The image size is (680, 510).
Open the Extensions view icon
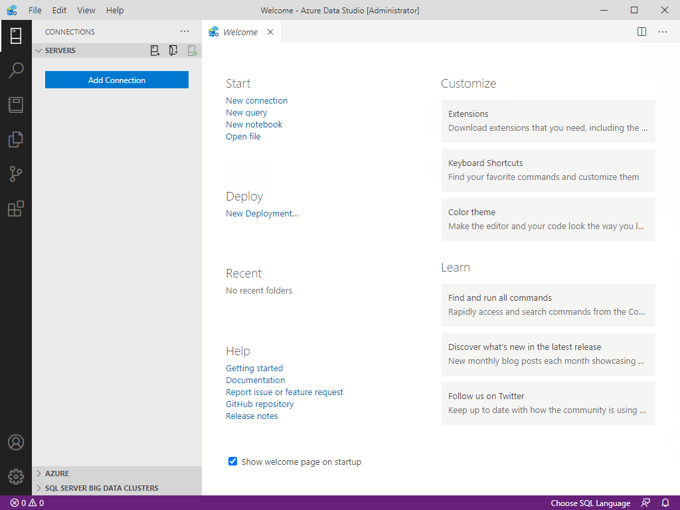[x=16, y=209]
